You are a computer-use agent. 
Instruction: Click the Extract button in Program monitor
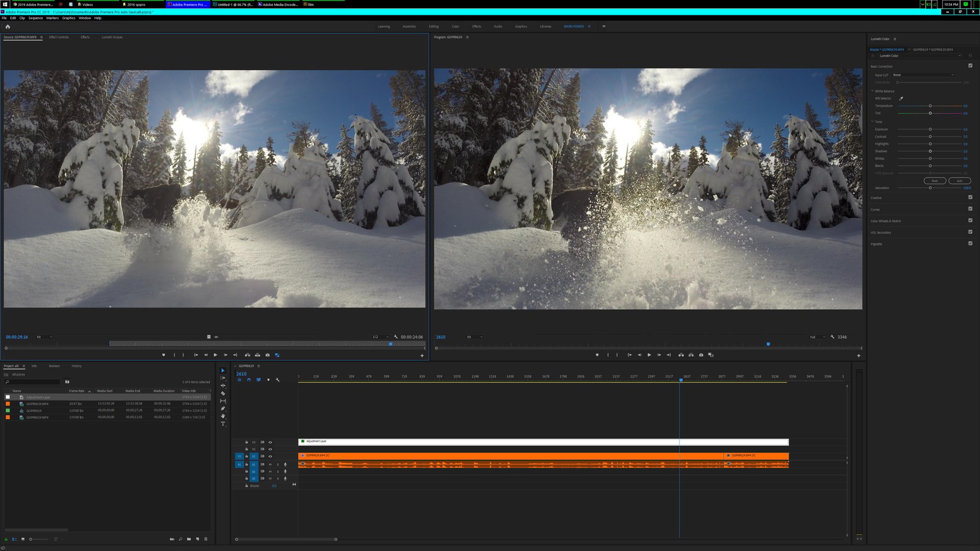coord(691,355)
